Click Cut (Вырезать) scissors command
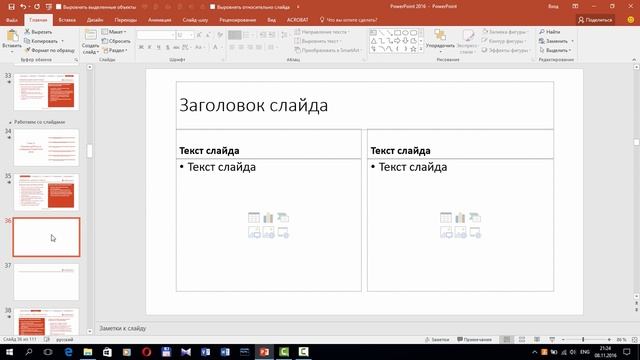 tap(38, 32)
